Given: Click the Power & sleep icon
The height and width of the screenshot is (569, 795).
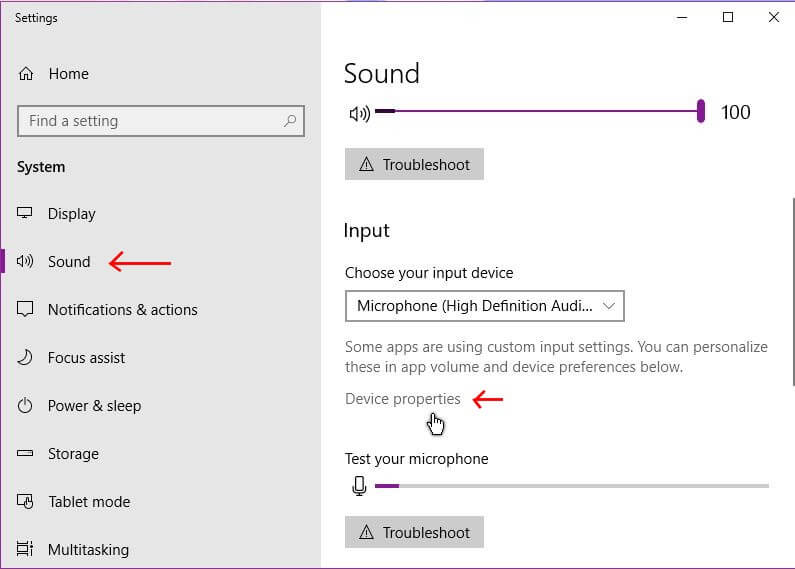Looking at the screenshot, I should pyautogui.click(x=25, y=406).
